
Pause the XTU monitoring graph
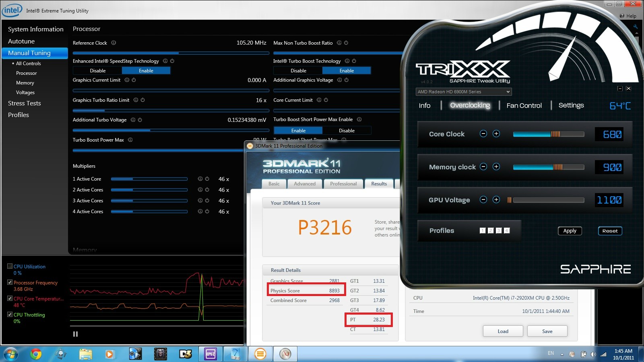75,334
